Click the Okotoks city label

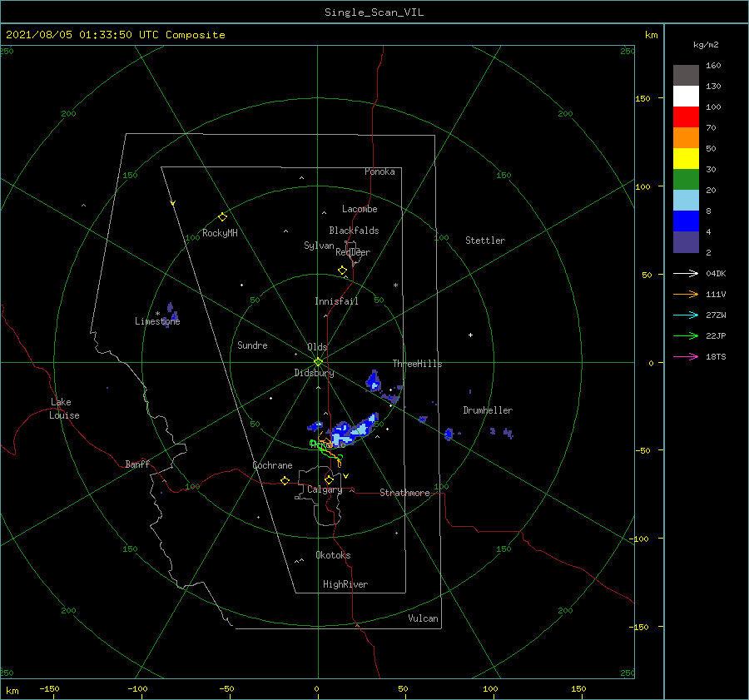[x=333, y=555]
